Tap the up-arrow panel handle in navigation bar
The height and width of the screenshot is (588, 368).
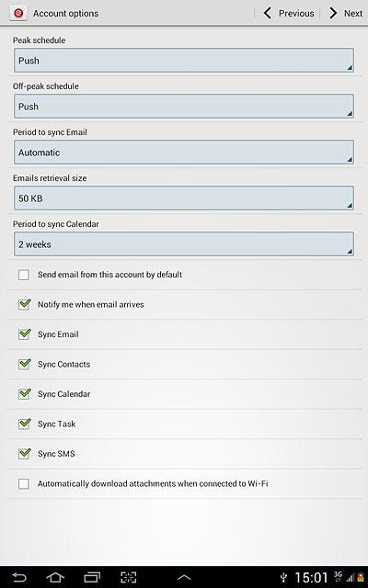coord(184,578)
